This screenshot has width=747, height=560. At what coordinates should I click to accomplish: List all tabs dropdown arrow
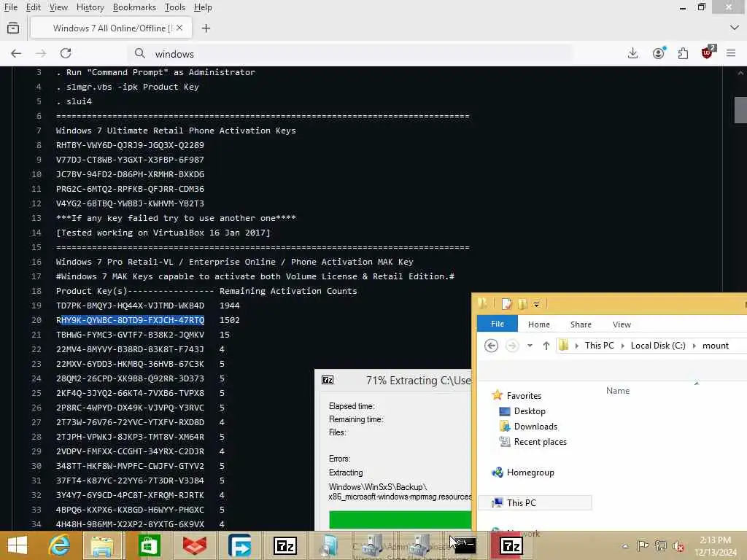[x=734, y=28]
